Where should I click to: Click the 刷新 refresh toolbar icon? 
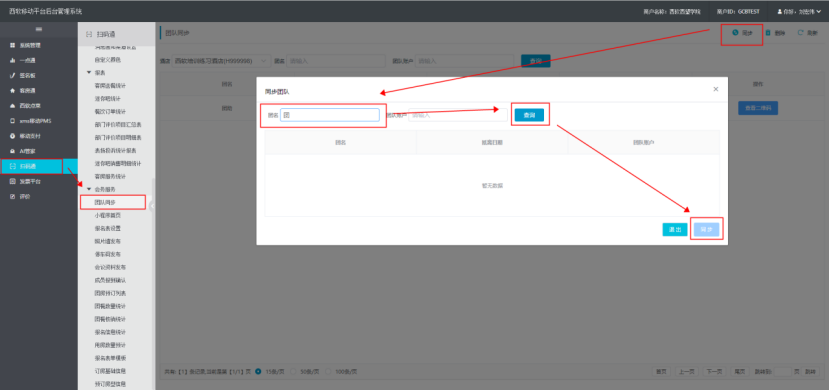click(x=808, y=33)
